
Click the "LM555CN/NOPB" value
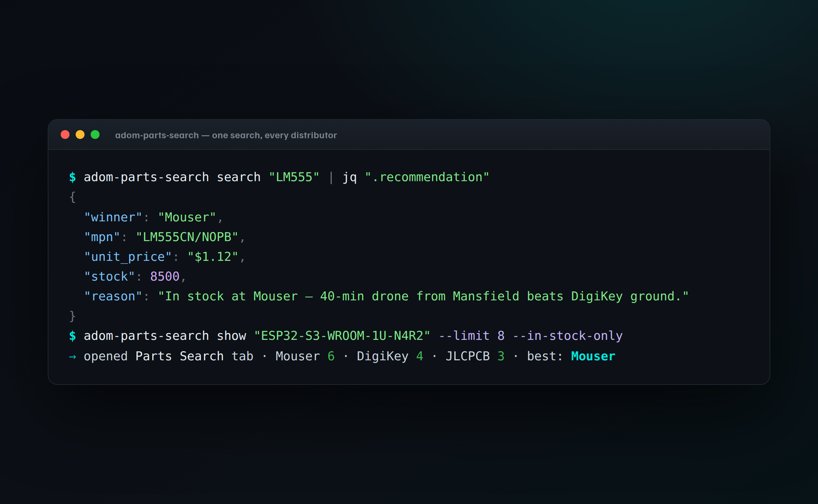187,237
